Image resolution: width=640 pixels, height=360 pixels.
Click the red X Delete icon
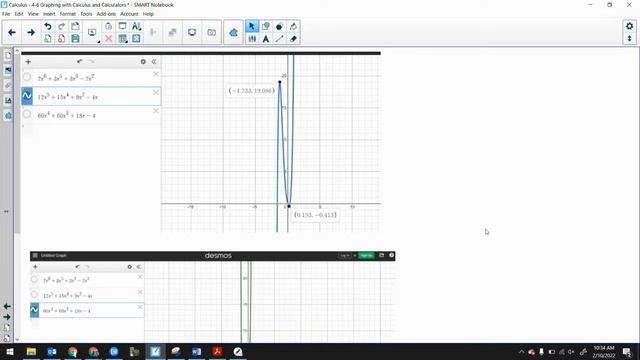(109, 39)
